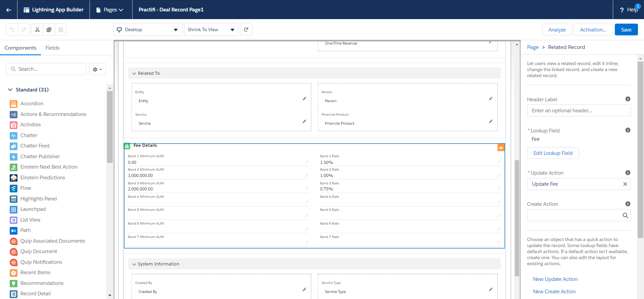The image size is (644, 299).
Task: Open the Shrink To View dropdown
Action: [211, 29]
